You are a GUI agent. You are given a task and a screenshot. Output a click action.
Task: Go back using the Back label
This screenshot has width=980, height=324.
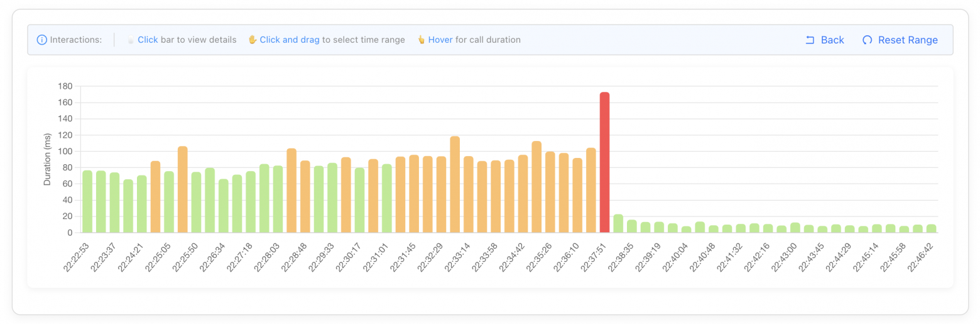click(832, 40)
